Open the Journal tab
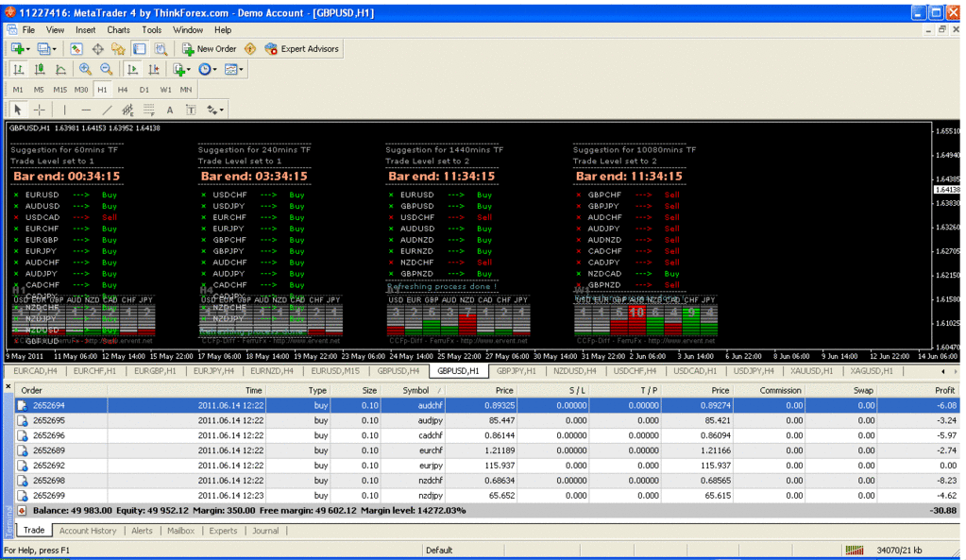 pyautogui.click(x=265, y=531)
